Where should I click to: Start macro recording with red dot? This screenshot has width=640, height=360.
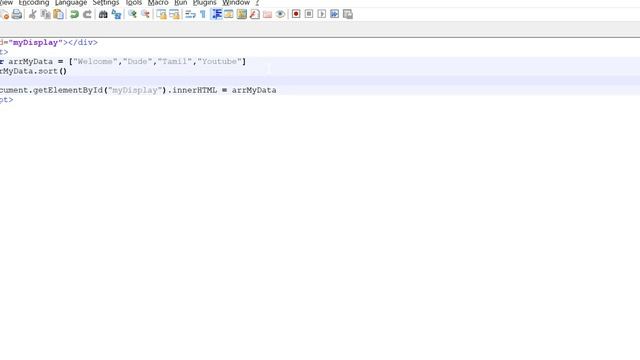296,14
